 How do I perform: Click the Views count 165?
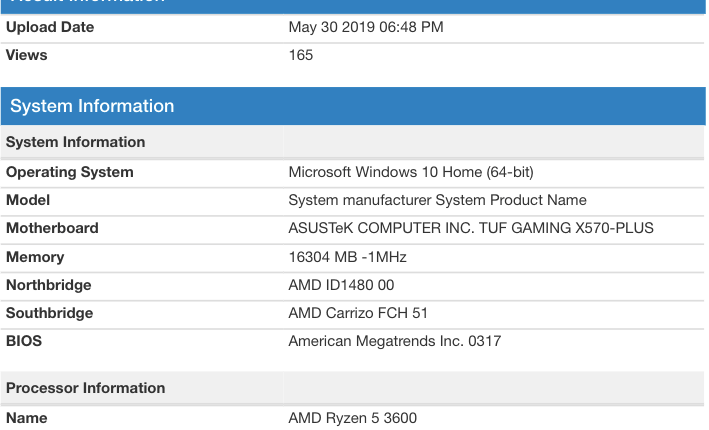pos(301,55)
